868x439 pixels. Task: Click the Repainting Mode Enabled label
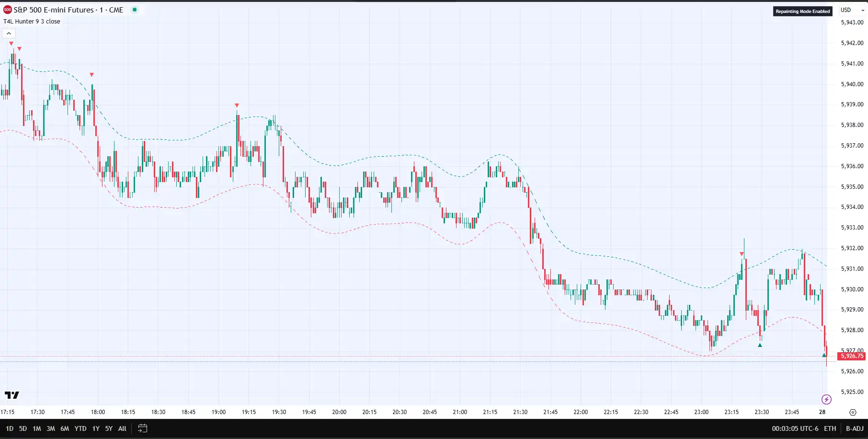click(802, 11)
